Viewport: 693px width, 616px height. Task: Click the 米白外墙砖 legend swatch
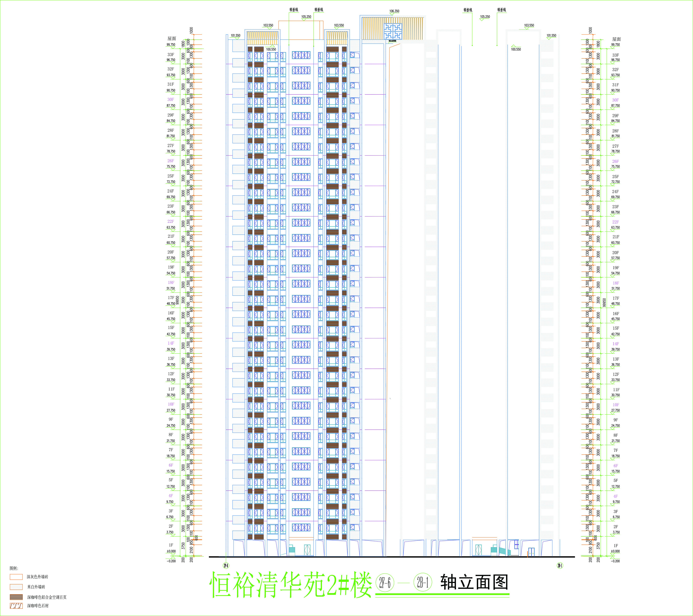(x=16, y=587)
